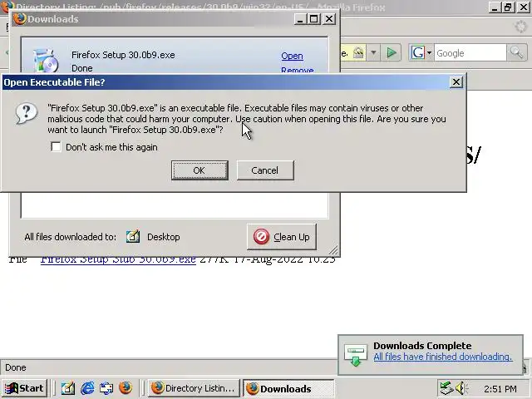Image resolution: width=532 pixels, height=399 pixels.
Task: Click "All files downloaded to:" label
Action: [x=70, y=237]
